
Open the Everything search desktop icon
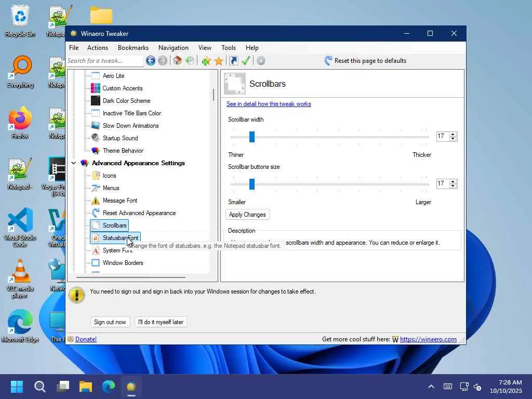click(x=20, y=71)
